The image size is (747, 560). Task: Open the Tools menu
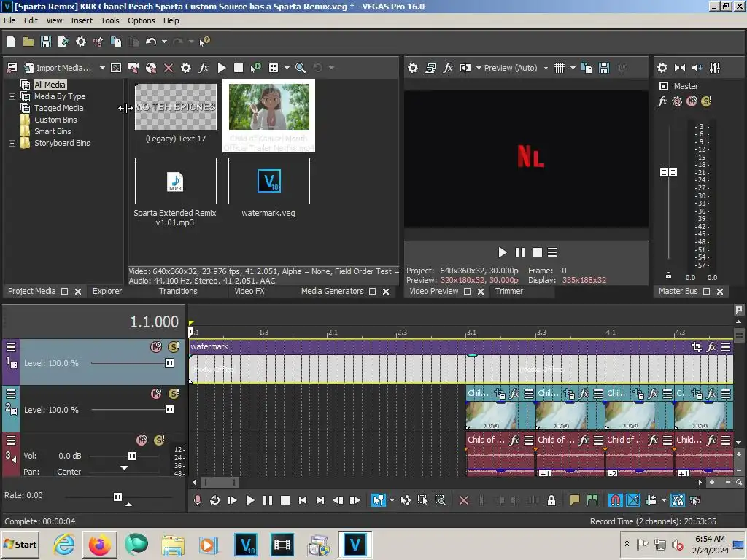click(109, 20)
